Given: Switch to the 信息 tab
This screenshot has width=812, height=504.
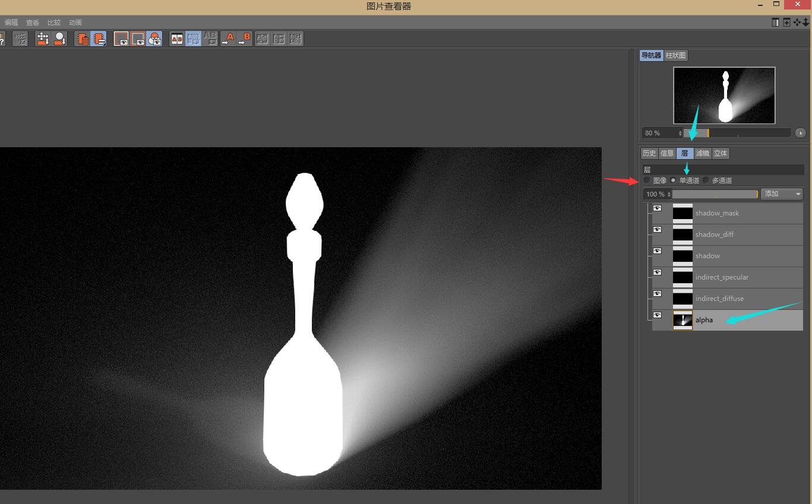Looking at the screenshot, I should point(667,153).
